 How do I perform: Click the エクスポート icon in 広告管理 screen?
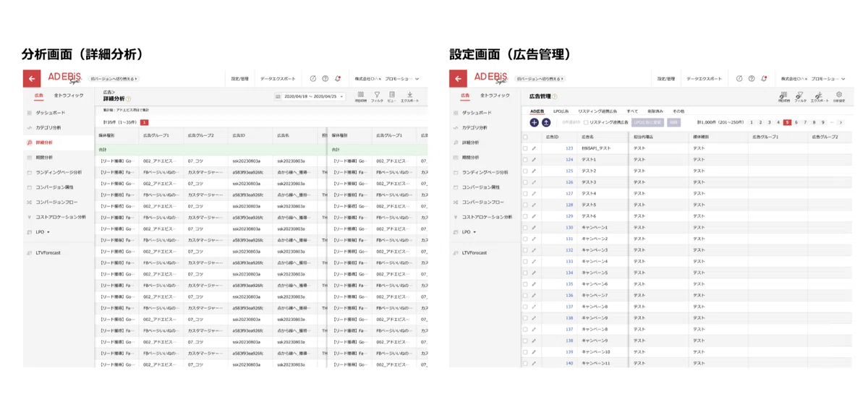tap(820, 96)
